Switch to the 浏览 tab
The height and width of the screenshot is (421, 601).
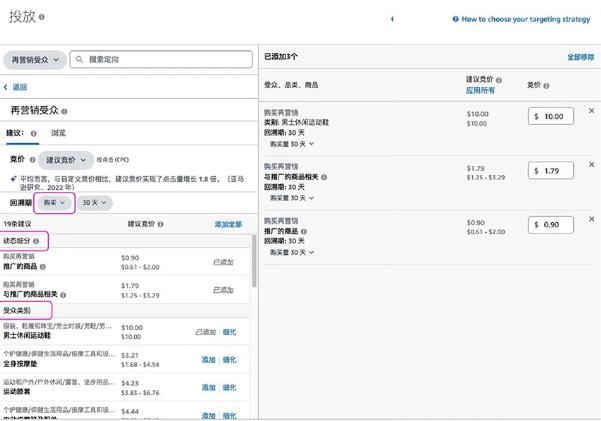(x=58, y=133)
